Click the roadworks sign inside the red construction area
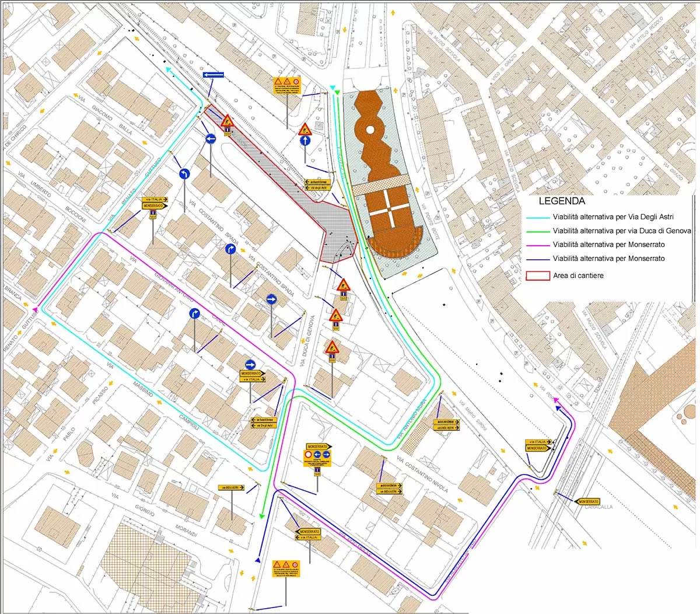This screenshot has width=700, height=614. tap(227, 121)
